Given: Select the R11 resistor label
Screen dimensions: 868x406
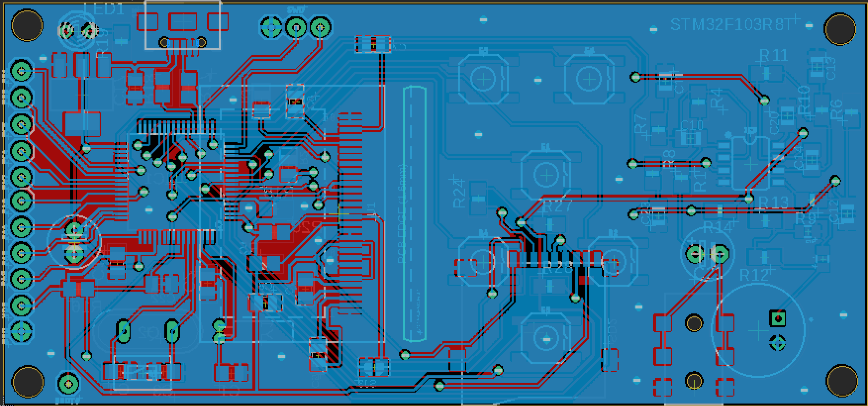Looking at the screenshot, I should tap(773, 55).
